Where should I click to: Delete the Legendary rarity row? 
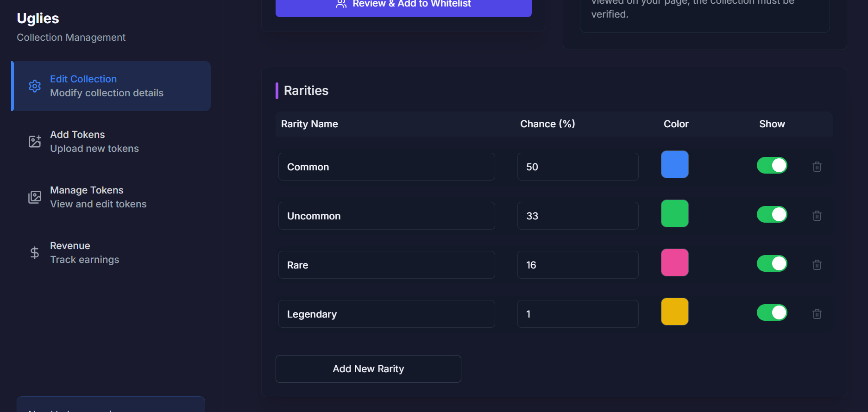pyautogui.click(x=817, y=314)
